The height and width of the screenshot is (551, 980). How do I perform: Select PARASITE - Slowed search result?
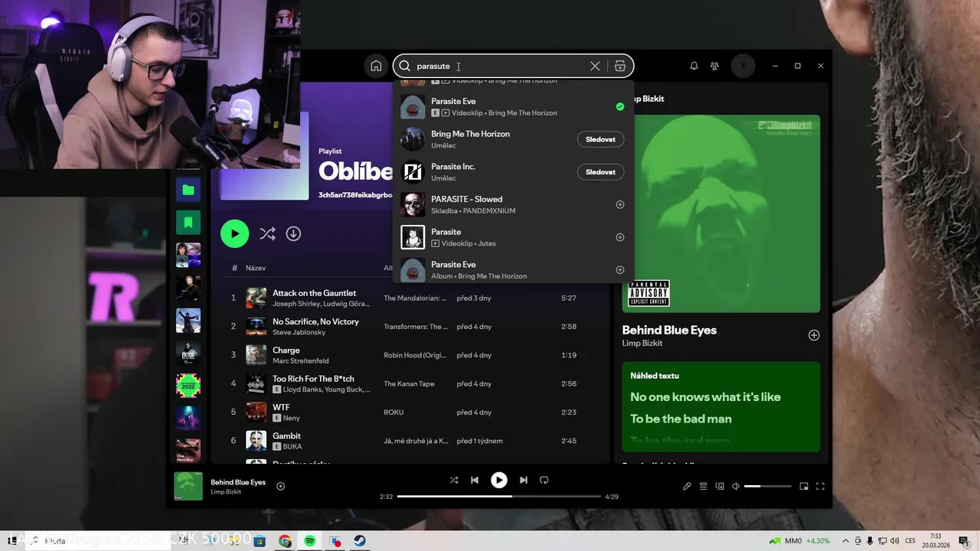pos(513,204)
